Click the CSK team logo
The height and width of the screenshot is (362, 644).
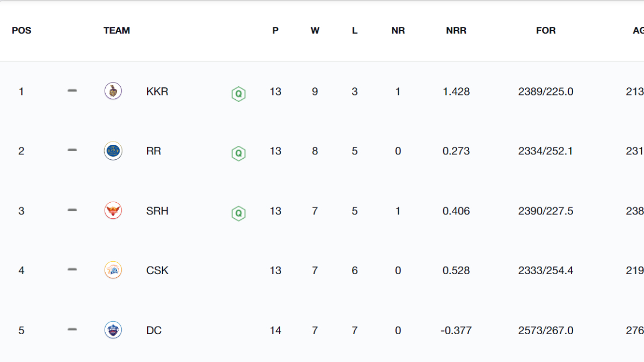[x=113, y=270]
